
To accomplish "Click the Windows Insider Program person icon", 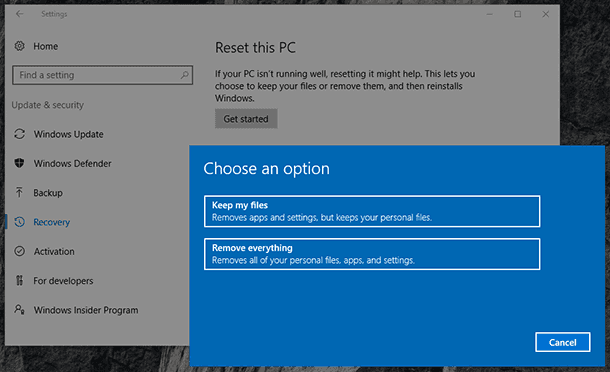I will 19,310.
